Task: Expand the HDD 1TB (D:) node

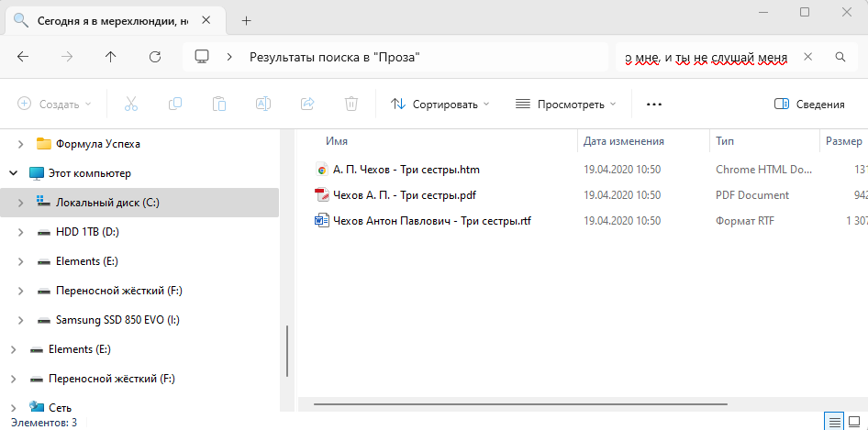Action: click(20, 233)
